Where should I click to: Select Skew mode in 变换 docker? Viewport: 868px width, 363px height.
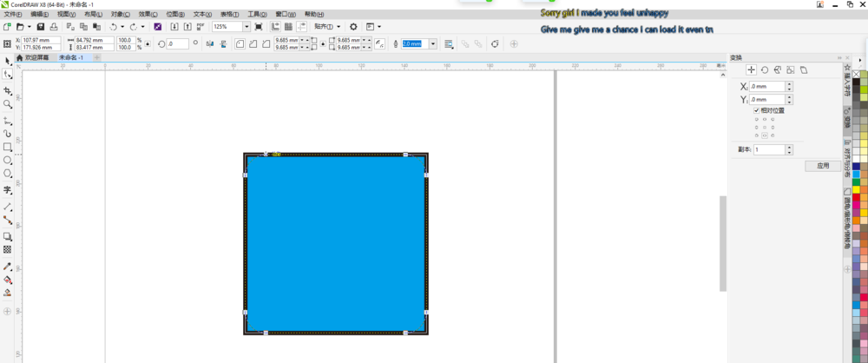pos(804,69)
